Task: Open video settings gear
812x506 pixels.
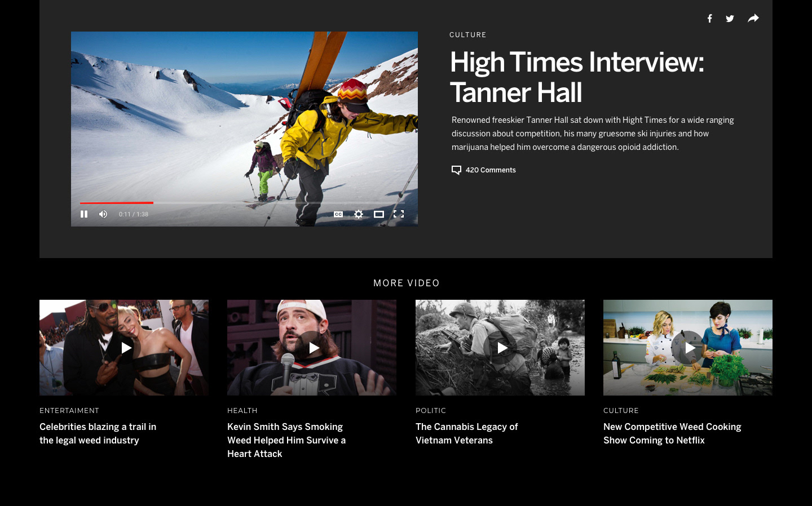Action: 359,214
